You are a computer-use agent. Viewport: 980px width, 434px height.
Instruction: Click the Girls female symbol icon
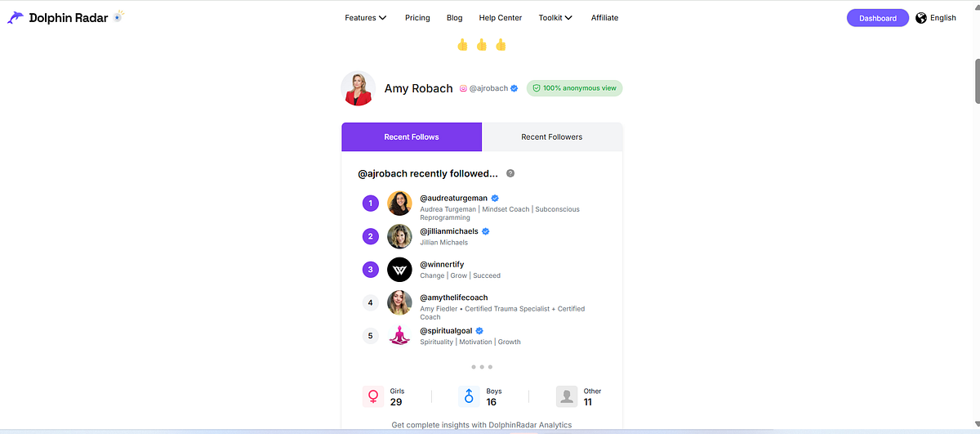click(373, 396)
